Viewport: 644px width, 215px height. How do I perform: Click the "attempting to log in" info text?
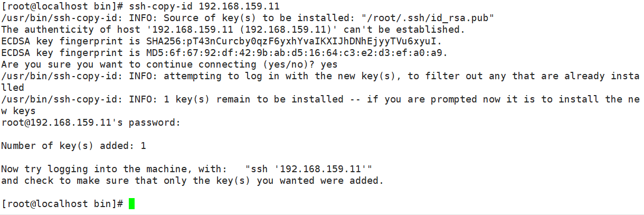click(222, 76)
